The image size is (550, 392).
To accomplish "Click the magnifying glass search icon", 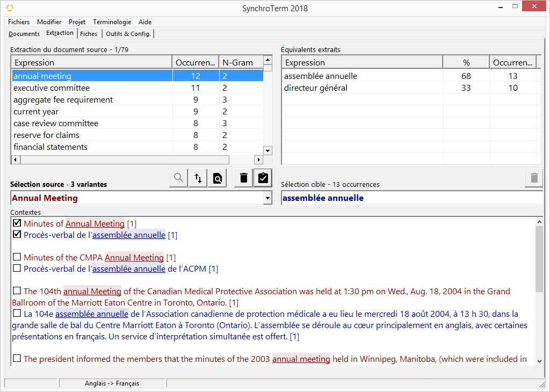I will pos(178,178).
